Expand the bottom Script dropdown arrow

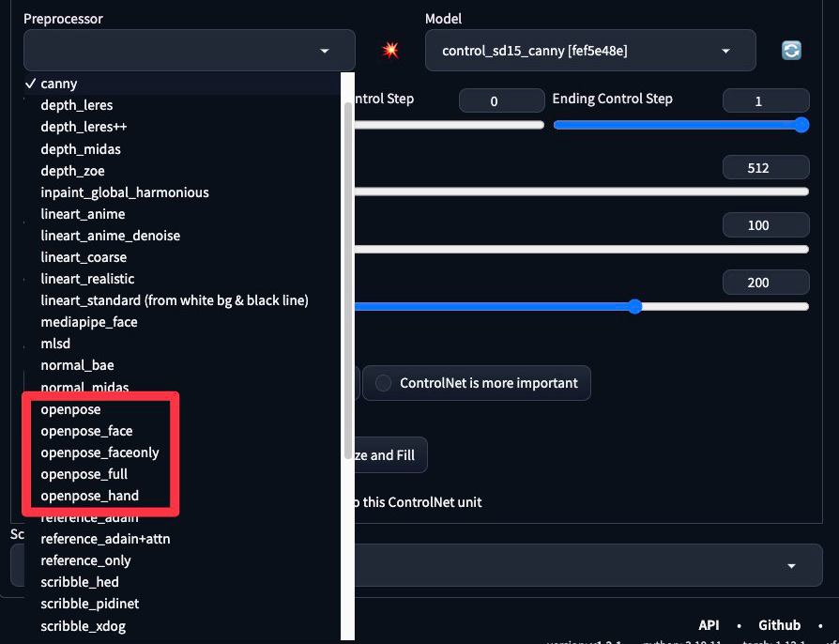click(791, 566)
